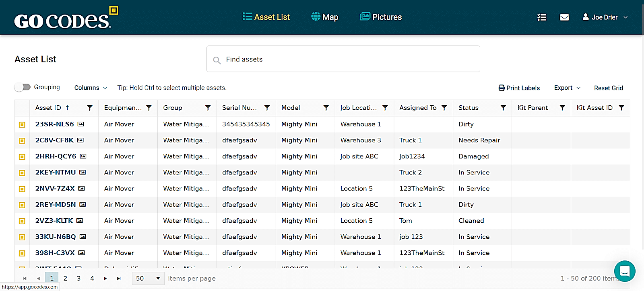Open picture icon next to 23SR-NLS6
Viewport: 644px width, 291px height.
tap(81, 124)
